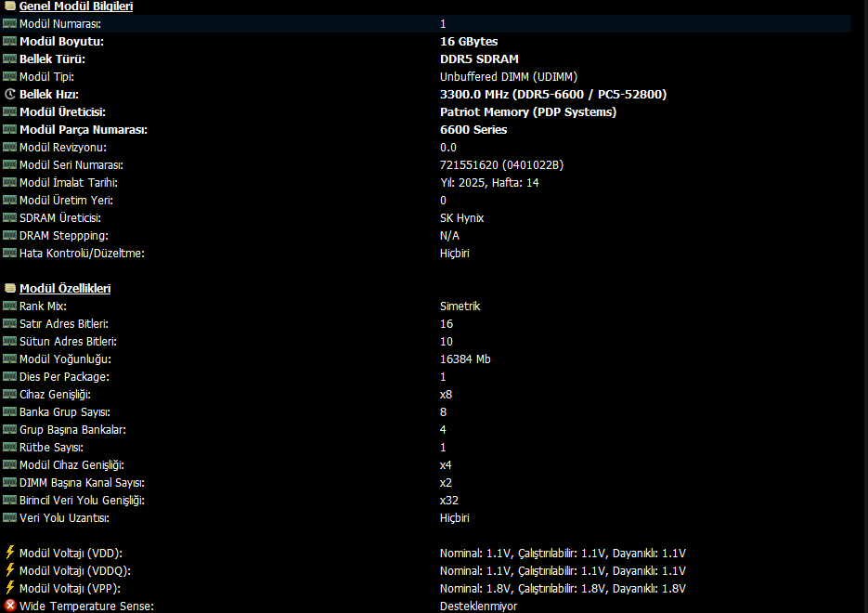This screenshot has width=868, height=613.
Task: Click the chip icon next to Modül Yoğunluğu
Action: 9,359
